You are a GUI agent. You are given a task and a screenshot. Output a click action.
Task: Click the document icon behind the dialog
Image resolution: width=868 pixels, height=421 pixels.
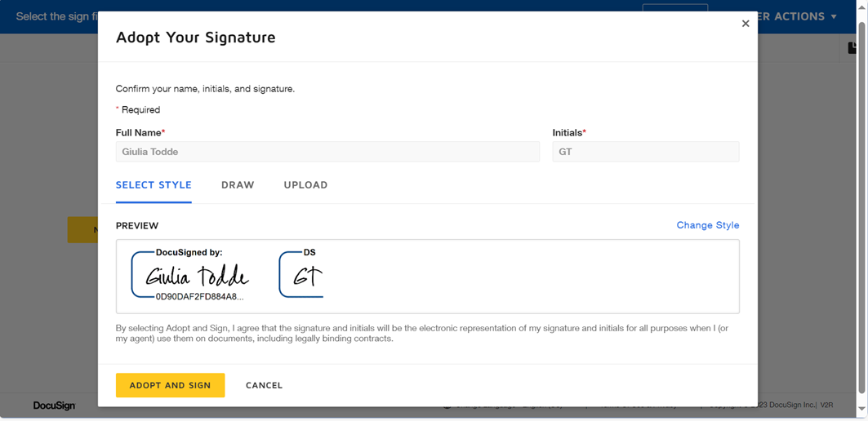click(853, 48)
